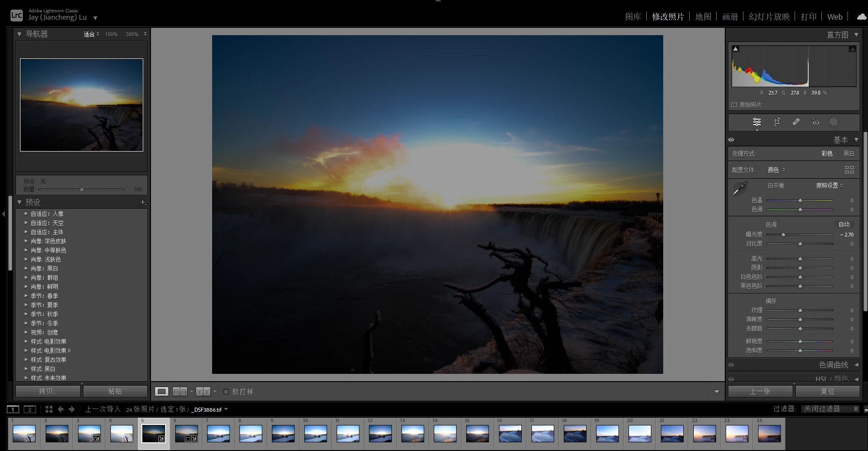Open the toolbar content dropdown triangle
Viewport: 868px width, 451px height.
point(717,392)
